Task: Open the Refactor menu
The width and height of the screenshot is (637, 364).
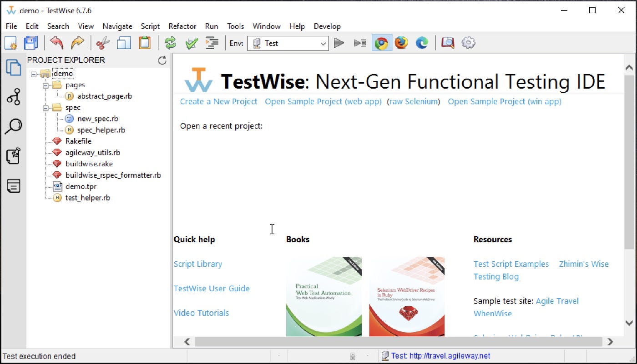Action: click(x=182, y=26)
